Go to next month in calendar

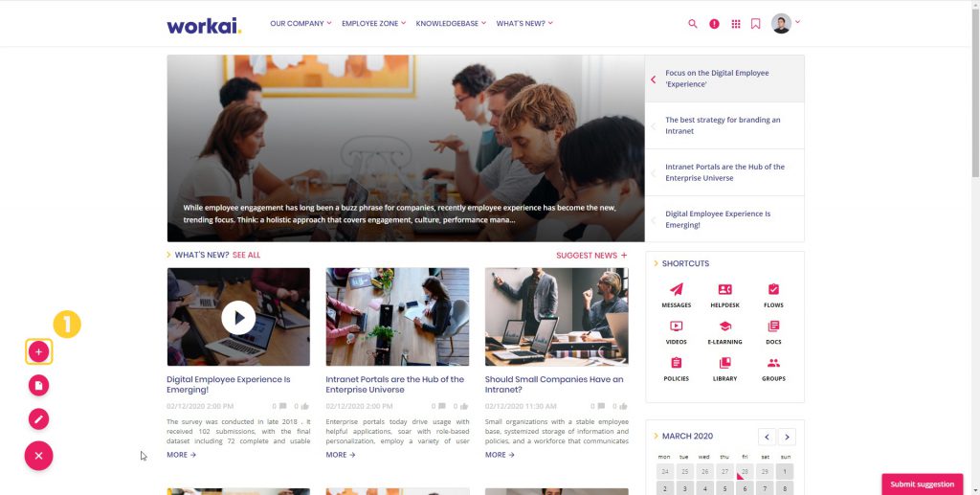tap(787, 437)
